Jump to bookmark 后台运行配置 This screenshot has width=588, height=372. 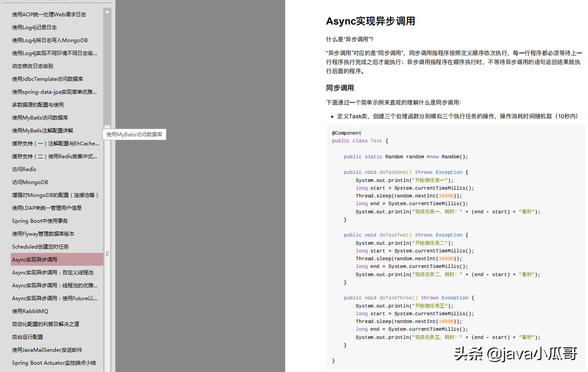point(28,337)
